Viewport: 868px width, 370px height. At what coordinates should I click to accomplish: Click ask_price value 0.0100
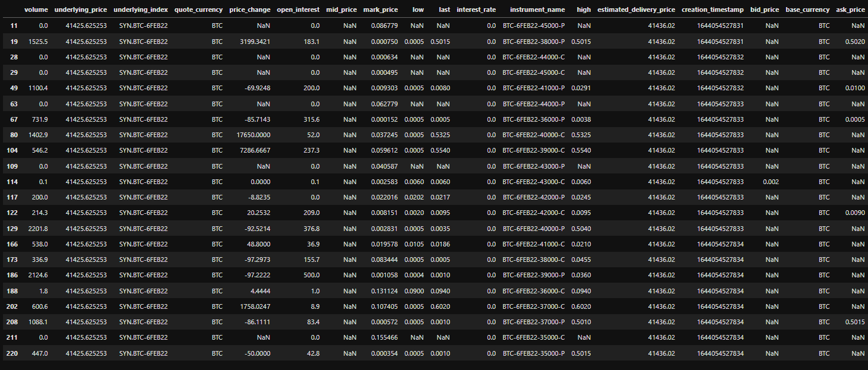[x=855, y=88]
